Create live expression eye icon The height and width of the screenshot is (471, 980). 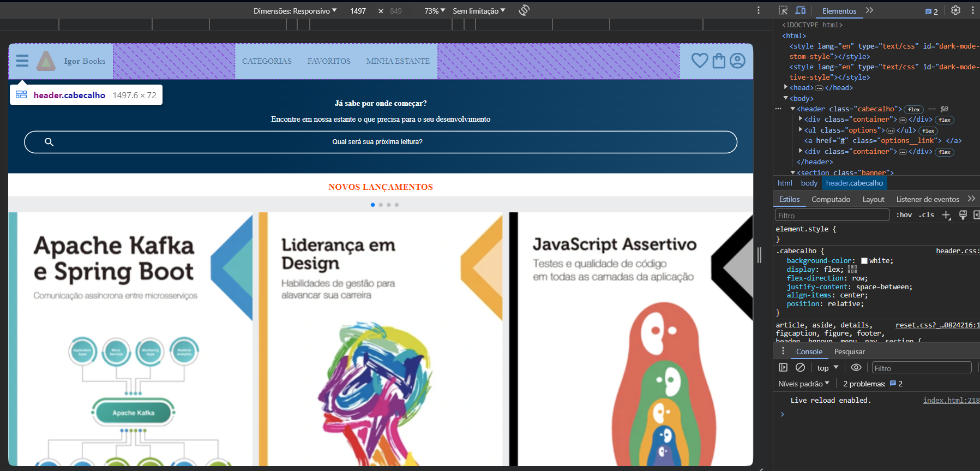[856, 367]
